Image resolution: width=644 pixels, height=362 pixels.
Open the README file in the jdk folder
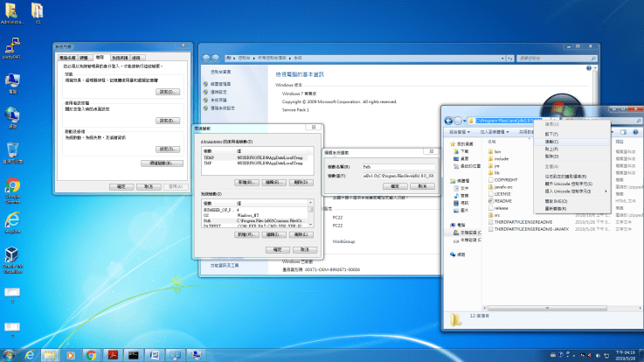[x=502, y=199]
